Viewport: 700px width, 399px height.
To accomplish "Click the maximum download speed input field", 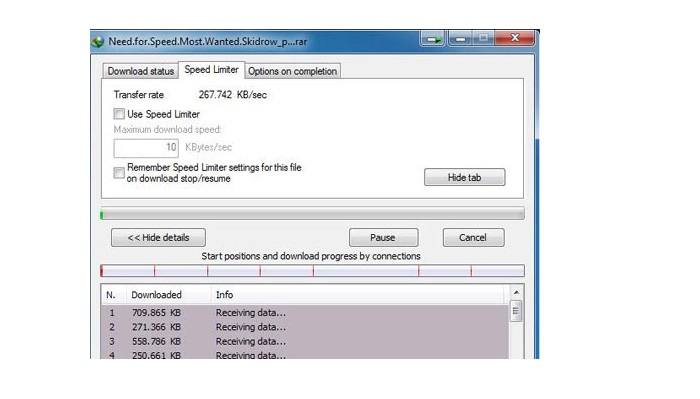I will [x=146, y=148].
